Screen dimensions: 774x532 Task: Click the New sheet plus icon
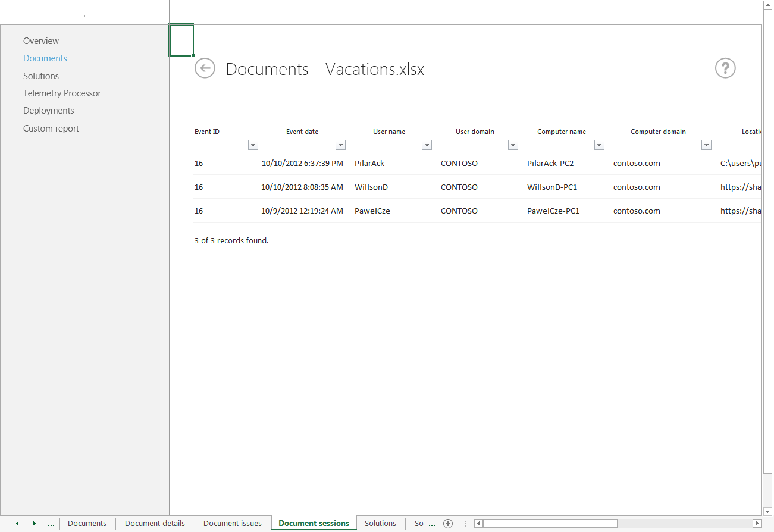pos(448,524)
